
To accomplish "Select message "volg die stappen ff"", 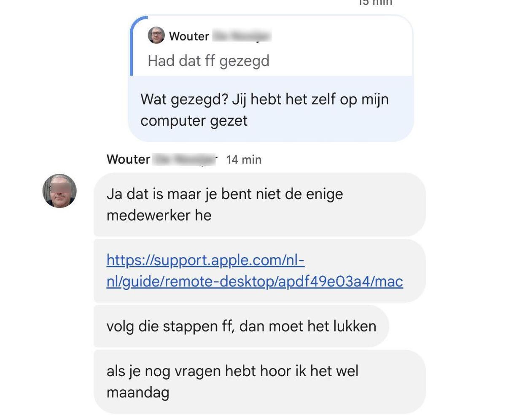I will [241, 326].
